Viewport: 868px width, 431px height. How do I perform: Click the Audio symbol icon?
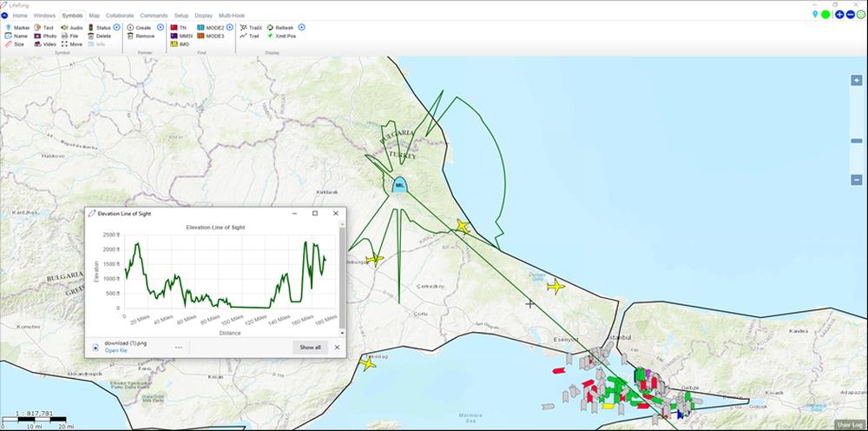(x=65, y=28)
